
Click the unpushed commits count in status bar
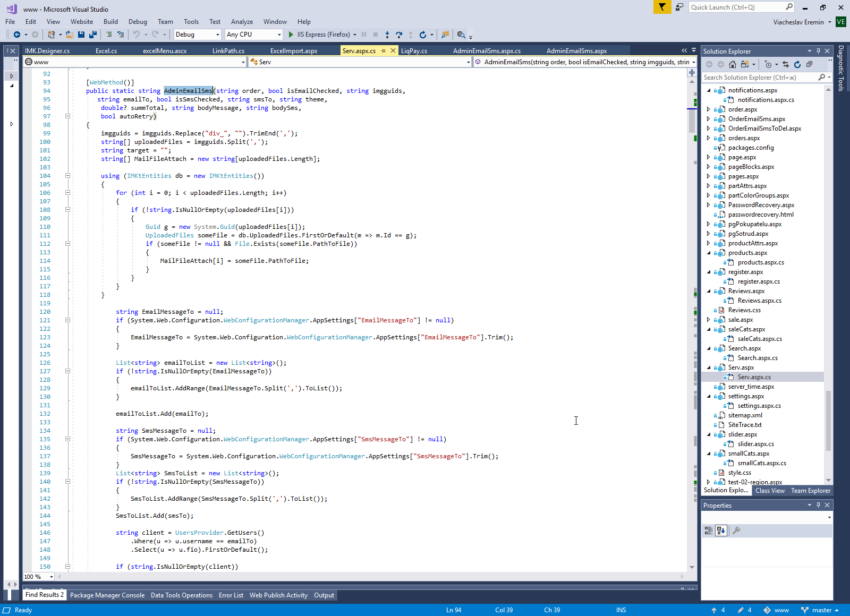point(718,610)
